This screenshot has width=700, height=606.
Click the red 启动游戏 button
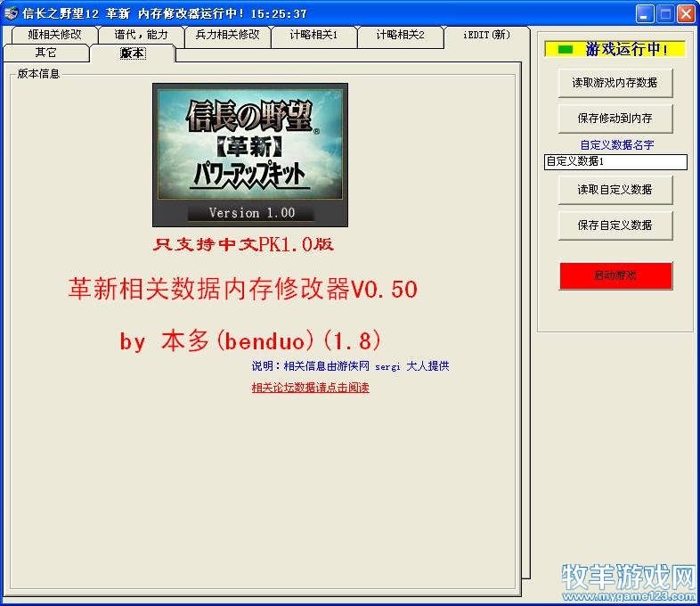point(615,275)
